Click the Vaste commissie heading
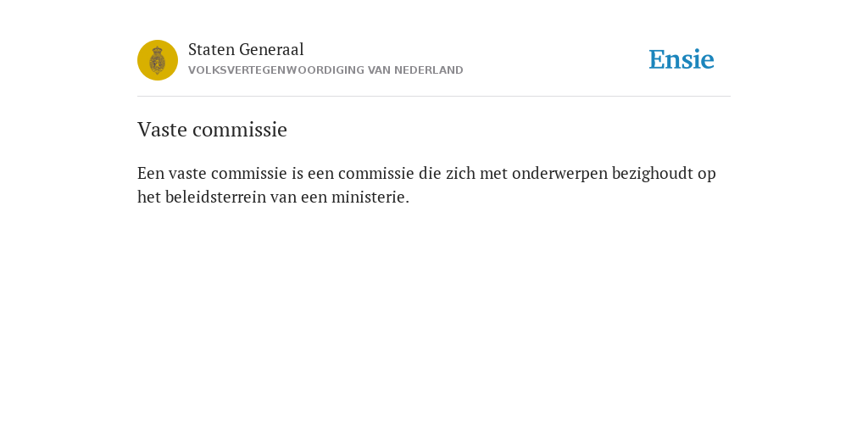Viewport: 868px width, 434px height. point(212,130)
